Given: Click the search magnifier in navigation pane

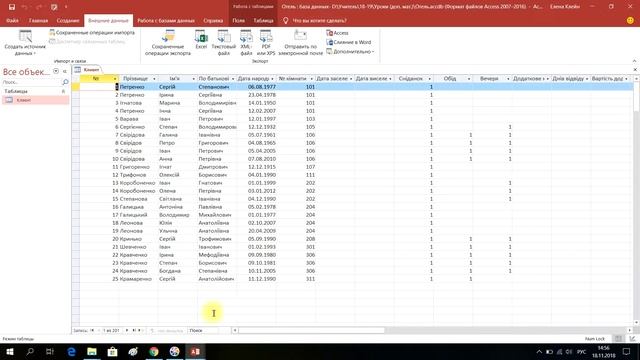Looking at the screenshot, I should pos(65,82).
